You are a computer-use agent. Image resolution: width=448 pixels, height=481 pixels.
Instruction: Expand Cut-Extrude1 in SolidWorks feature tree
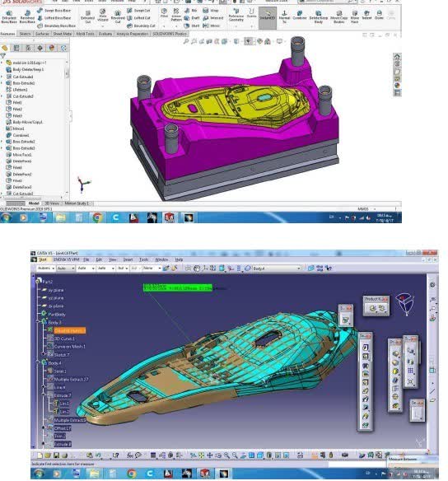tap(2, 77)
